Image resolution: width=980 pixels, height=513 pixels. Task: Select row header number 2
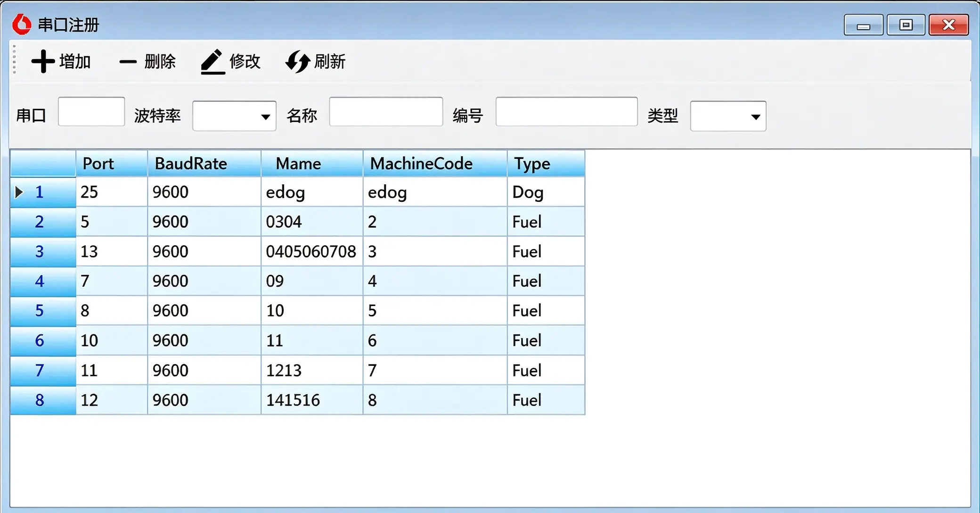[x=43, y=222]
